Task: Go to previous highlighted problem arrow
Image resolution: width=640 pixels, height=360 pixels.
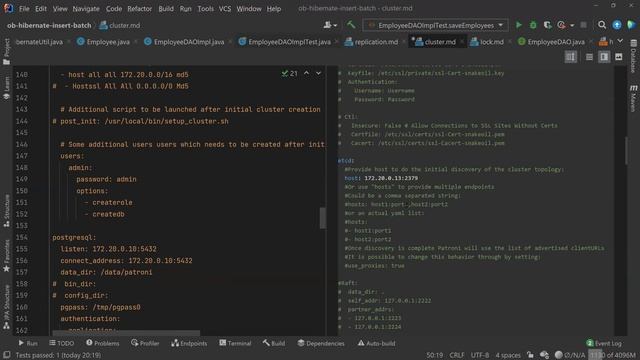Action: [x=307, y=73]
